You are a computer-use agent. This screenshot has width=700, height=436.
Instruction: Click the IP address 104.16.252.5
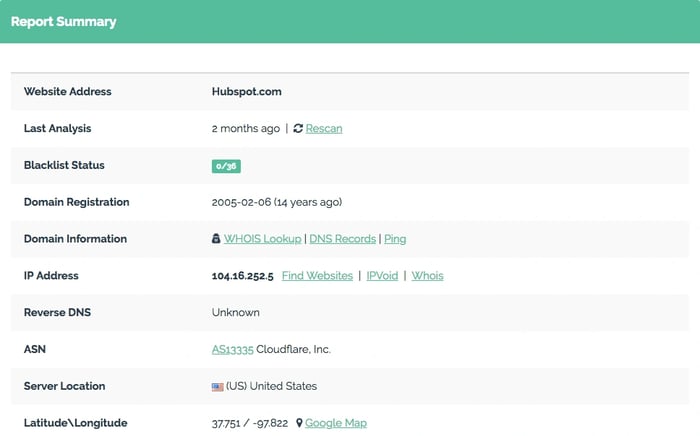coord(242,276)
